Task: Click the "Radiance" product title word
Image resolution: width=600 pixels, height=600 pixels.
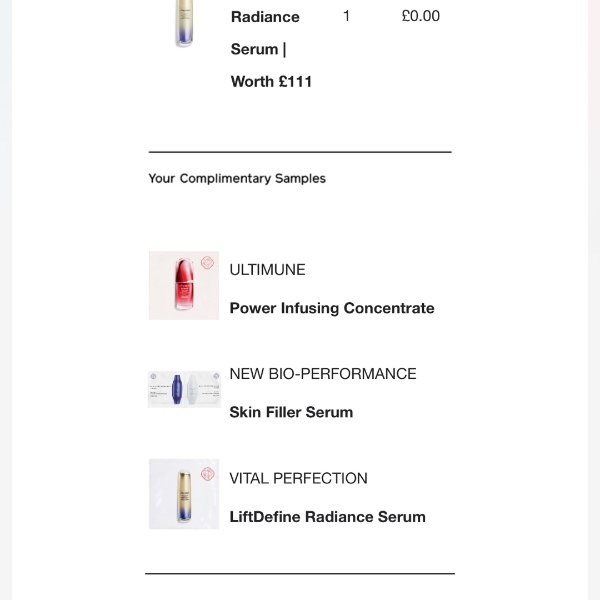Action: 265,17
